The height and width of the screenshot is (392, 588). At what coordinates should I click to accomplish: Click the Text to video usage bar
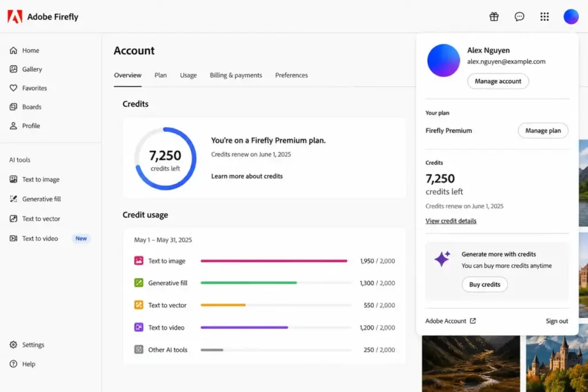[276, 327]
